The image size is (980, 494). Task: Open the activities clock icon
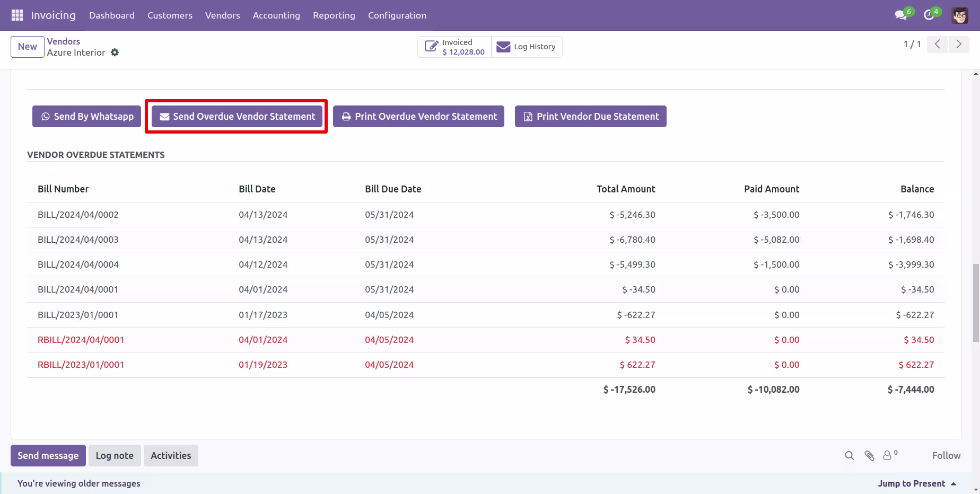(x=929, y=15)
